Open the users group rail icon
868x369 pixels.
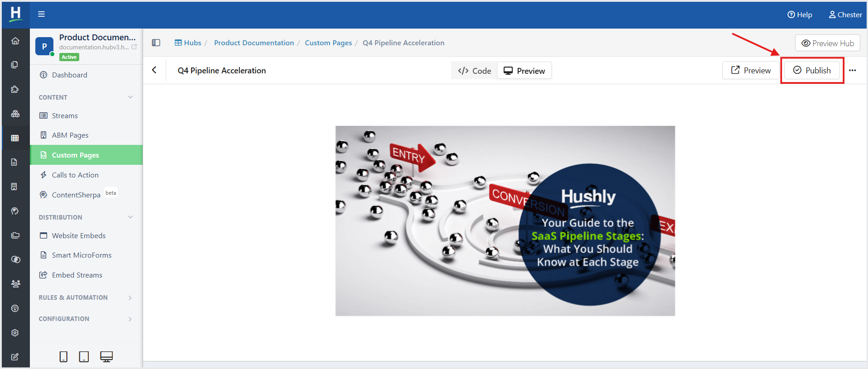tap(15, 284)
